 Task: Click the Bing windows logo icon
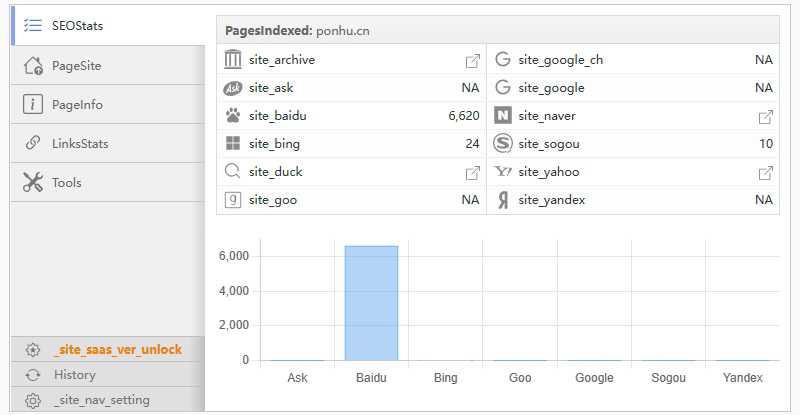[x=233, y=144]
